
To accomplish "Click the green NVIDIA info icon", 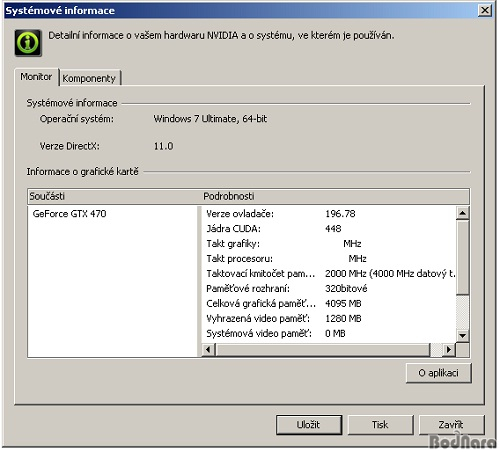I will pos(28,43).
